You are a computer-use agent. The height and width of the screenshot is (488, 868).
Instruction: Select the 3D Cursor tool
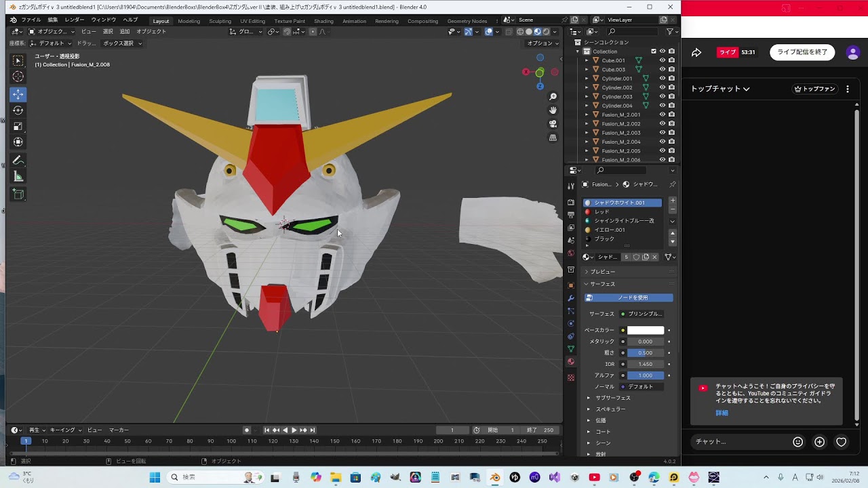click(x=18, y=77)
